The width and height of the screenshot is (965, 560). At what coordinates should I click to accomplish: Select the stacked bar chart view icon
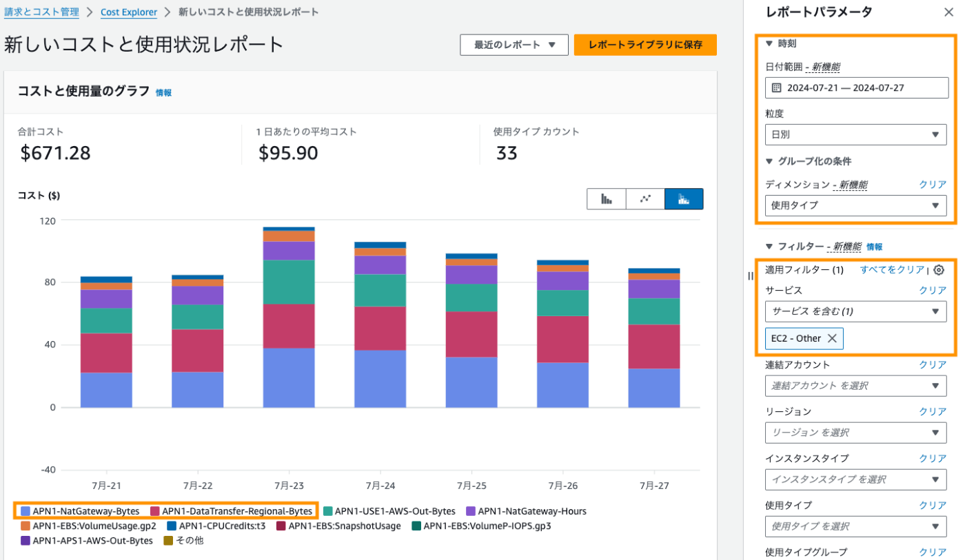[684, 198]
